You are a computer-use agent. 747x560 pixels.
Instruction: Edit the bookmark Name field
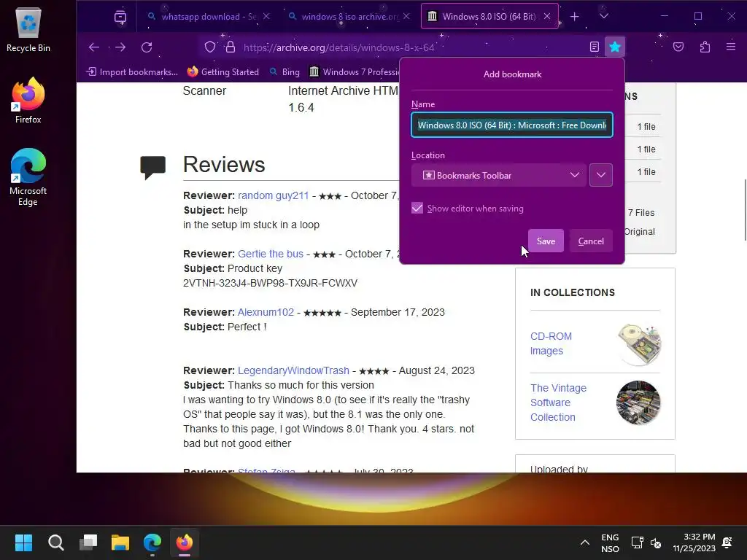pyautogui.click(x=512, y=125)
